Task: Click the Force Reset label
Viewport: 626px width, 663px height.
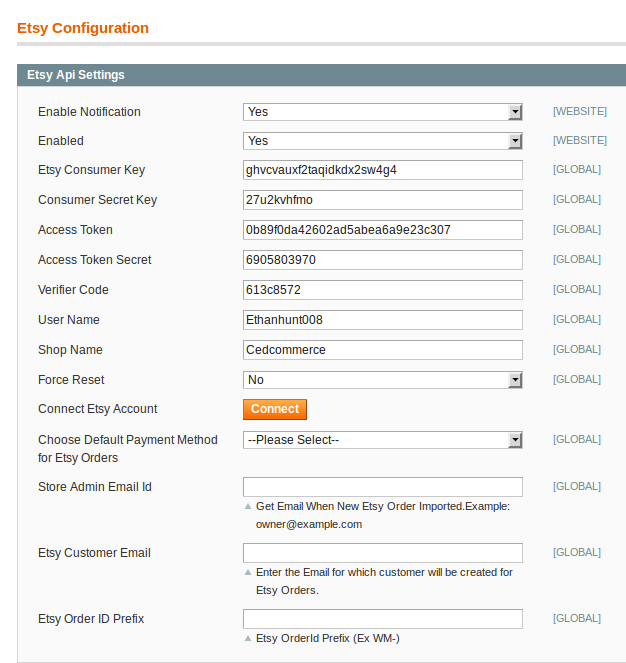Action: pyautogui.click(x=71, y=380)
